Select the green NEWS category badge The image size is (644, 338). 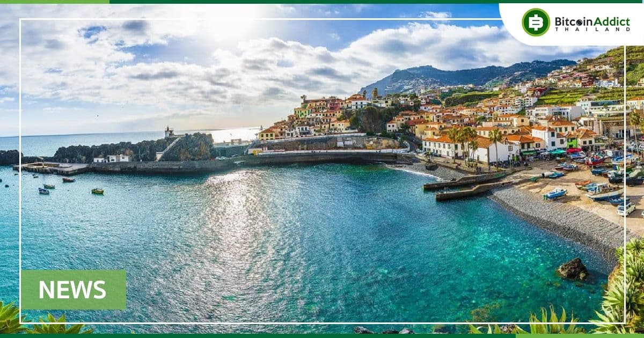coord(74,290)
